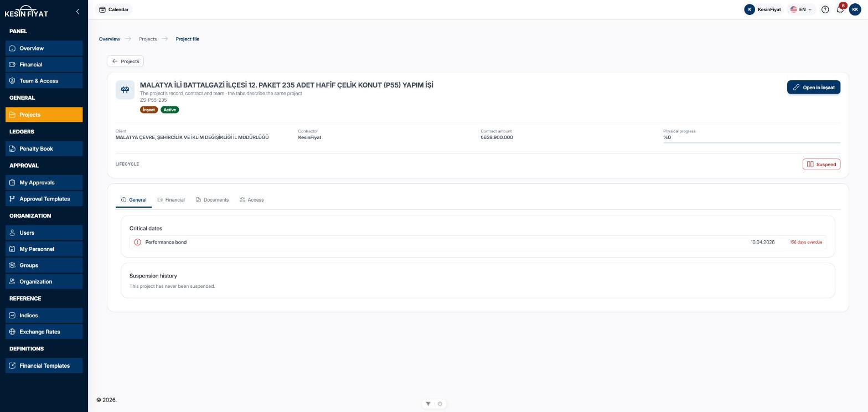Click the Performance bond warning icon
Viewport: 868px width, 412px height.
pos(138,242)
